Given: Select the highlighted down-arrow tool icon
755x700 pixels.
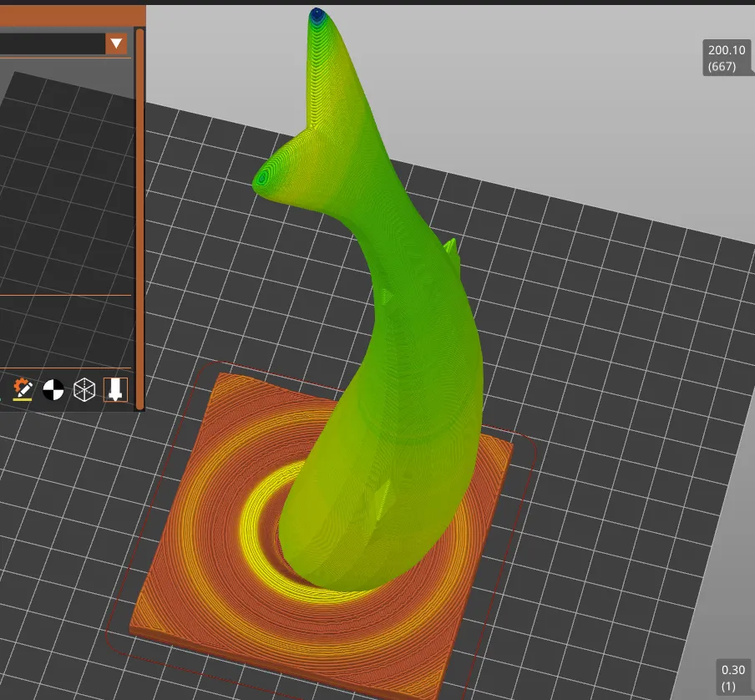Looking at the screenshot, I should [114, 388].
